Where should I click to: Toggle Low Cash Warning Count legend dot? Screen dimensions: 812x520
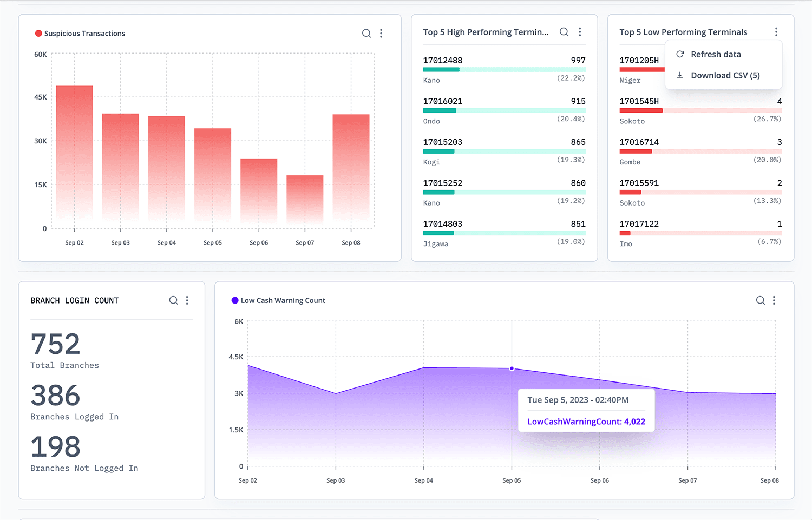[x=235, y=300]
